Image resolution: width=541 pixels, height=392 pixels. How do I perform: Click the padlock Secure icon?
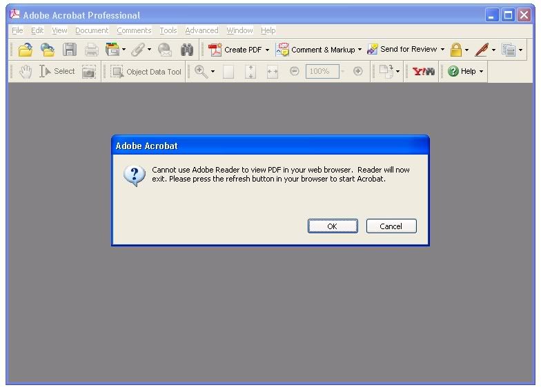pyautogui.click(x=455, y=50)
